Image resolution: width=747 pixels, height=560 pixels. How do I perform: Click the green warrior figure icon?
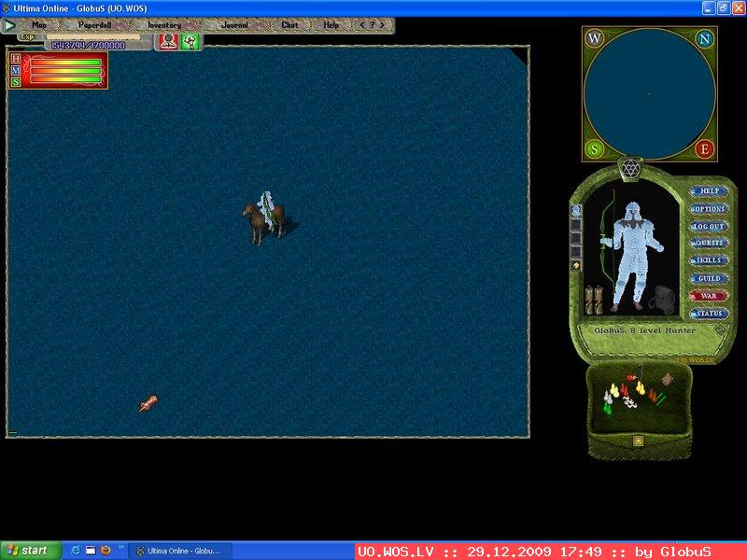(190, 42)
